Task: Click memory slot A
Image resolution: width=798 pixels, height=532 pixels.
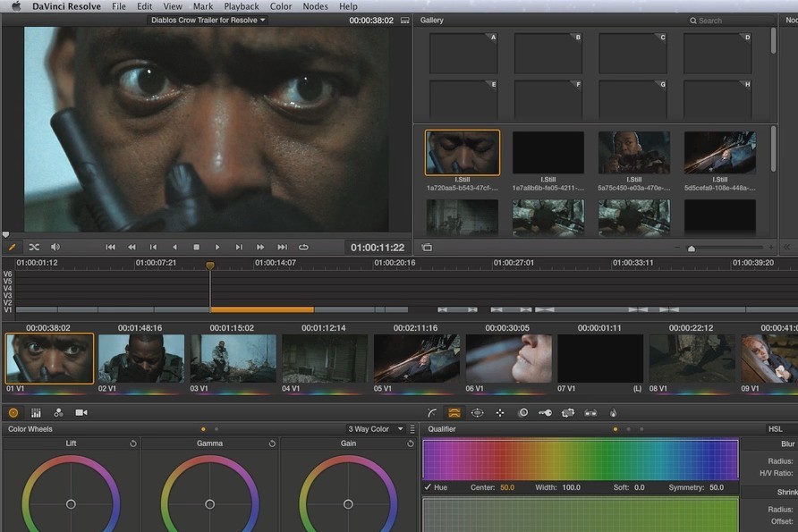Action: pyautogui.click(x=463, y=54)
